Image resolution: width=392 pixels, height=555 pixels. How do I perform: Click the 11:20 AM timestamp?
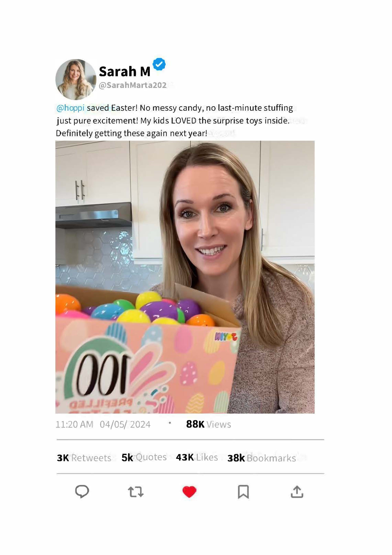(x=74, y=424)
